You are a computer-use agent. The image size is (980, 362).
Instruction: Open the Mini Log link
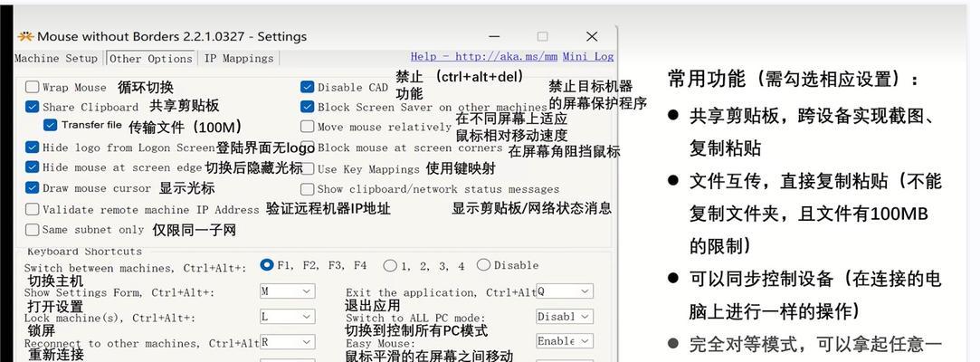(x=588, y=56)
